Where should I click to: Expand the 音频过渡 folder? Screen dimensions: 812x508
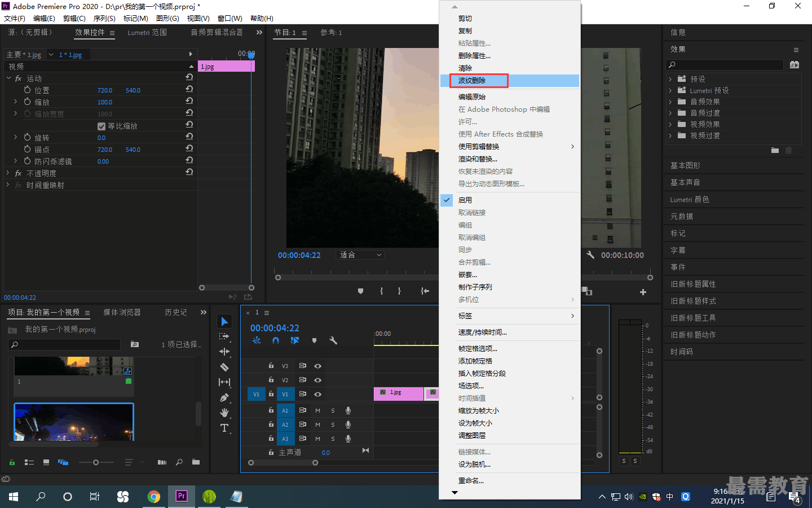coord(670,113)
